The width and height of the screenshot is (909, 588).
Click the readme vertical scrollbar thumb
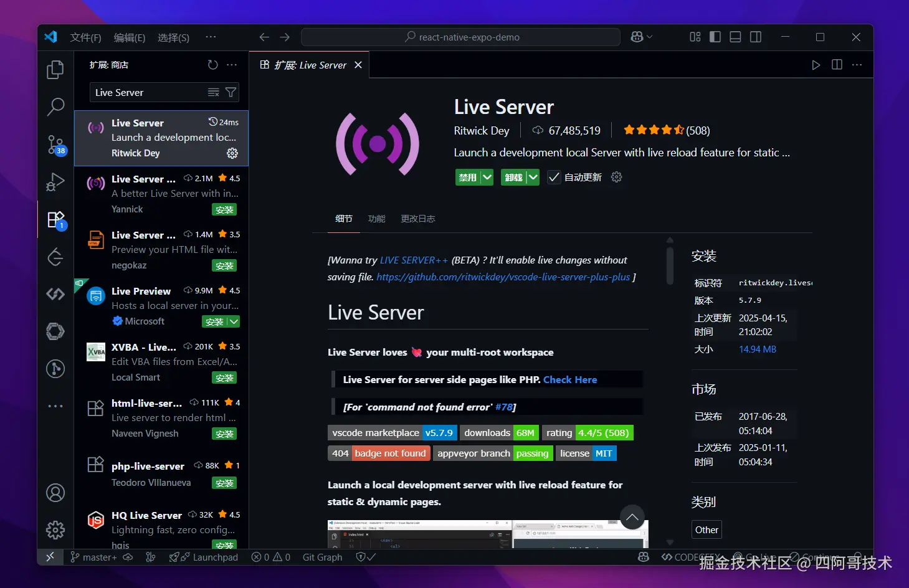click(670, 267)
